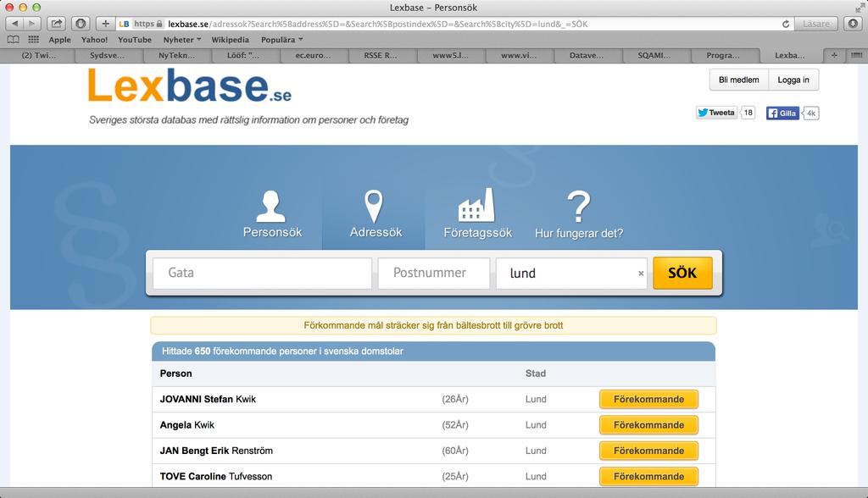Image resolution: width=868 pixels, height=498 pixels.
Task: Click the yellow bältesbrott notice banner
Action: point(433,325)
